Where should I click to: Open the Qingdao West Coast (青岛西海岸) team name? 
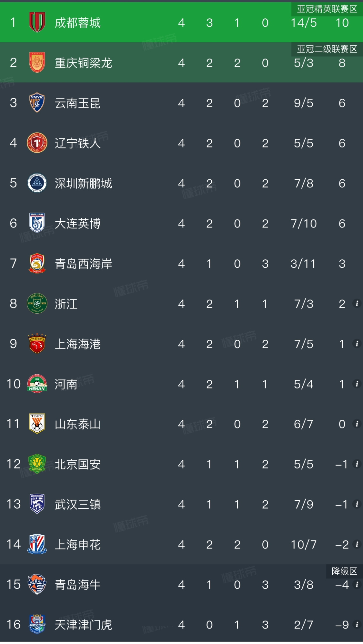tap(83, 264)
